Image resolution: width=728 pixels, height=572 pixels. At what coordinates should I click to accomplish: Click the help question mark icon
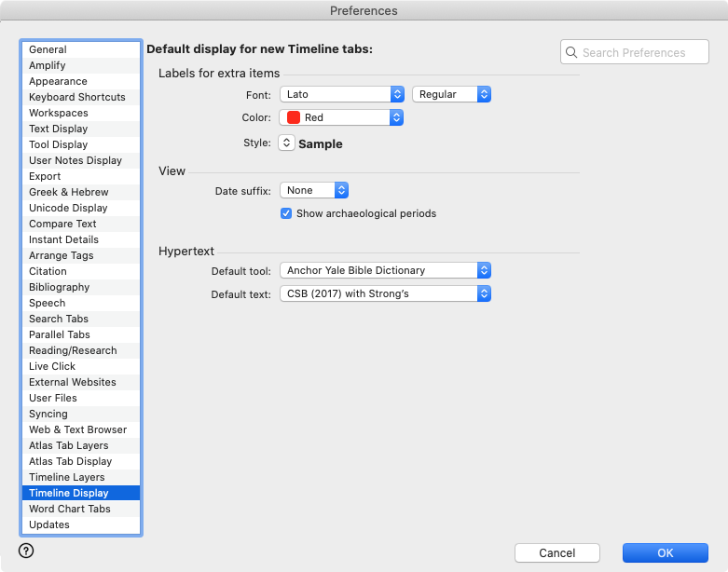point(26,551)
